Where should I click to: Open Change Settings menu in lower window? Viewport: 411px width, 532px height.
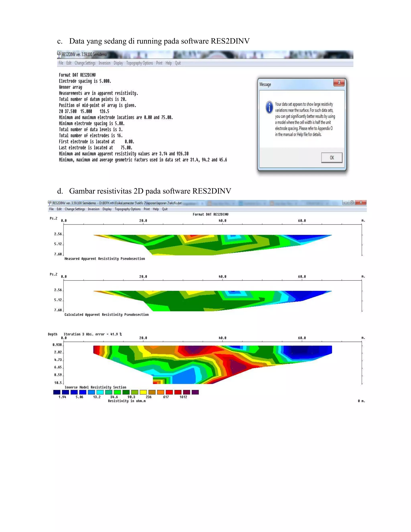click(75, 209)
